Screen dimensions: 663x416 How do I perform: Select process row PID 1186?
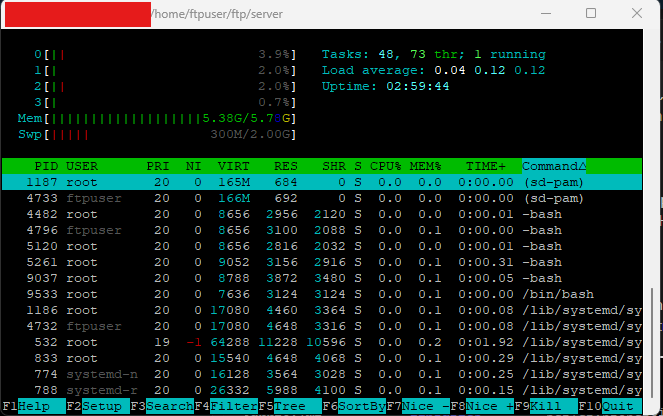pyautogui.click(x=322, y=310)
